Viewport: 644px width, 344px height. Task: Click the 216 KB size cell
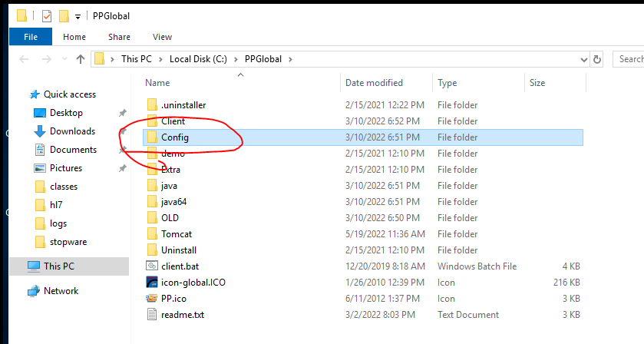[x=566, y=283]
